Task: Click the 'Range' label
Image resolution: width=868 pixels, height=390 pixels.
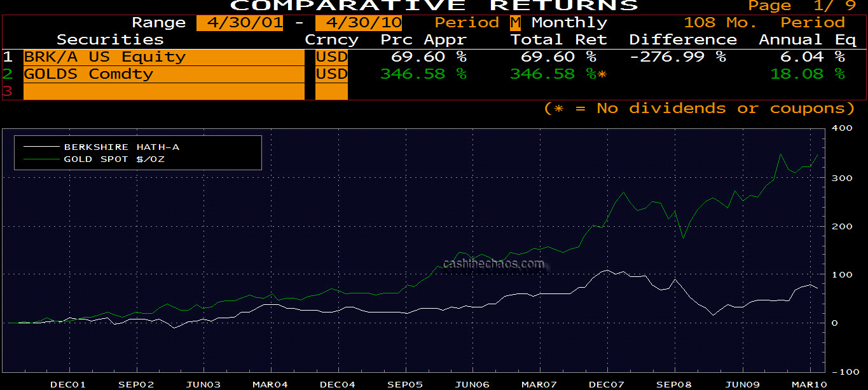Action: [159, 23]
